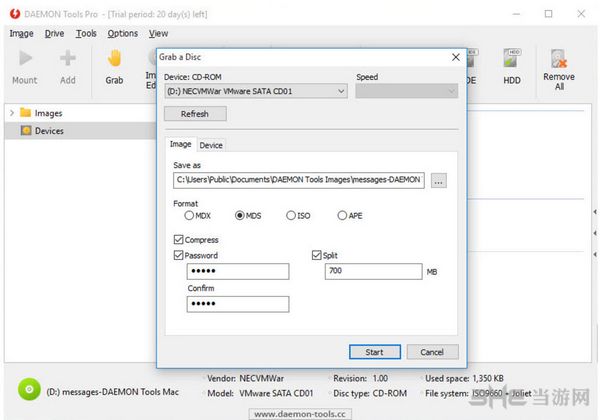Select the MDX format radio button
Viewport: 600px width, 420px height.
(189, 215)
